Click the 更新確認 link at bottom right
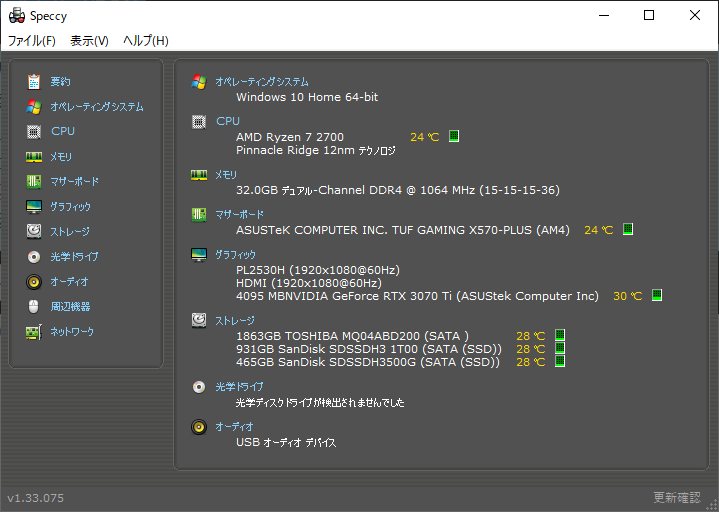Viewport: 719px width, 512px height. tap(677, 497)
